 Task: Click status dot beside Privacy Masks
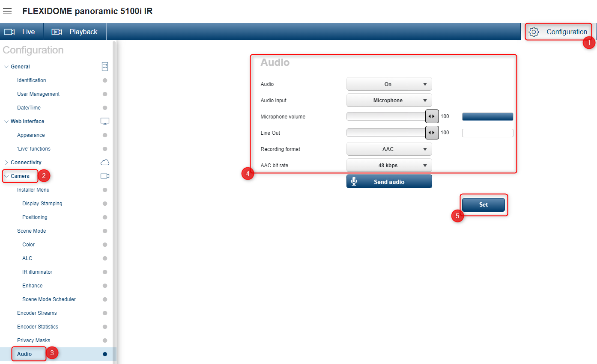[105, 340]
